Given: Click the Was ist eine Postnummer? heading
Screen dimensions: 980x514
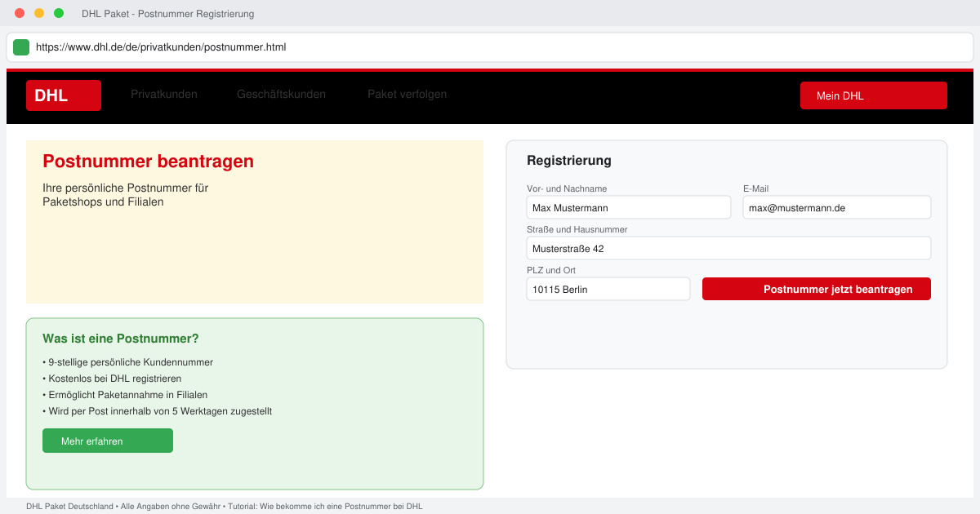Looking at the screenshot, I should coord(121,339).
